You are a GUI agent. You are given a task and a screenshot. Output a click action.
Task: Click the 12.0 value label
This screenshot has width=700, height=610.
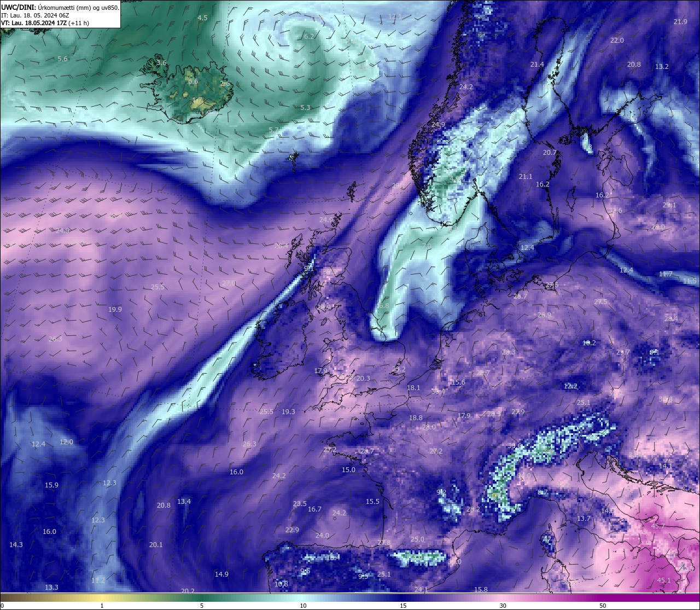[66, 442]
